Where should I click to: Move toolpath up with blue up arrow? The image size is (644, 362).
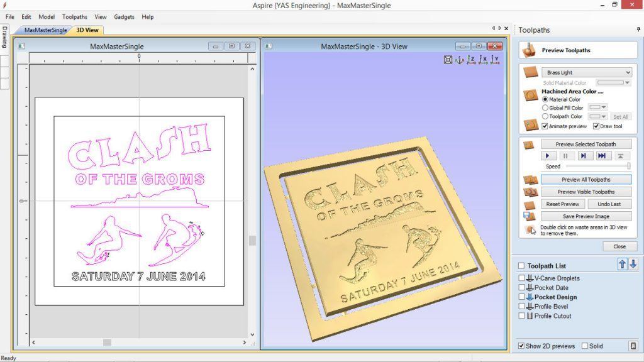(622, 265)
